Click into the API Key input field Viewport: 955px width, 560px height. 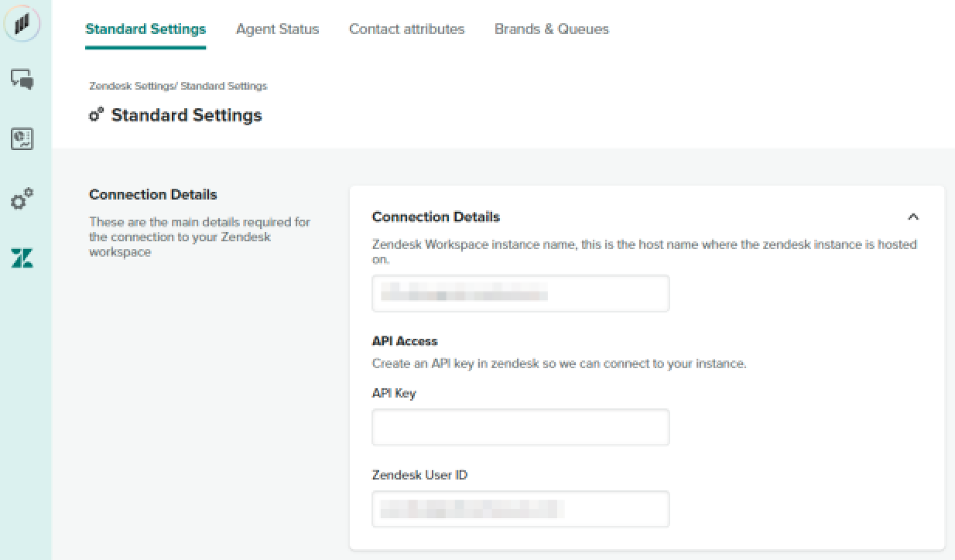coord(520,427)
